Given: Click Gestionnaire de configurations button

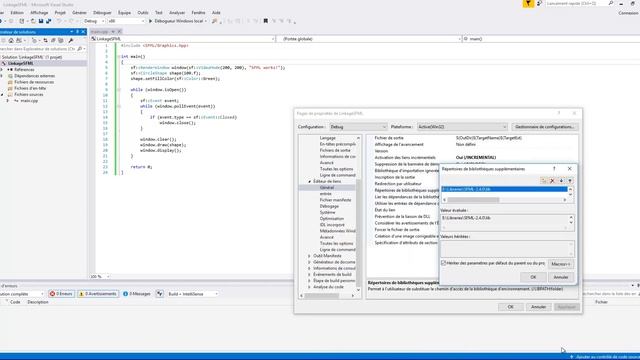Looking at the screenshot, I should 544,127.
